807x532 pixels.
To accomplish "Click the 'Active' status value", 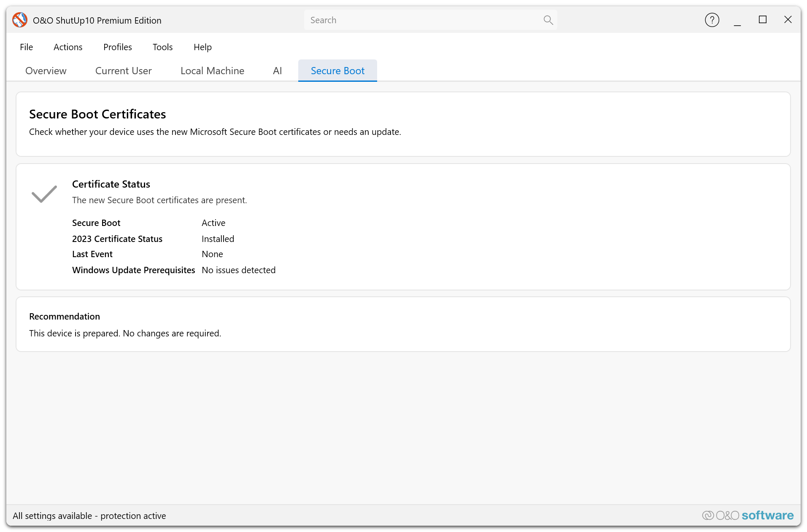I will click(x=213, y=223).
